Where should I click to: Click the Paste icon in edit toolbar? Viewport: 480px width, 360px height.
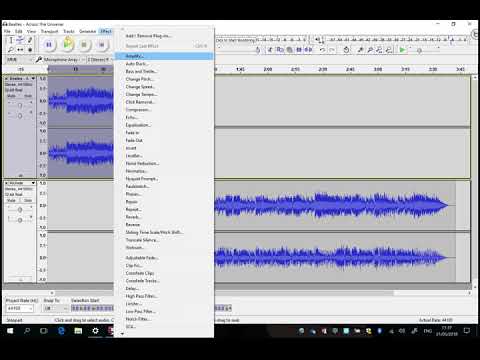(289, 50)
